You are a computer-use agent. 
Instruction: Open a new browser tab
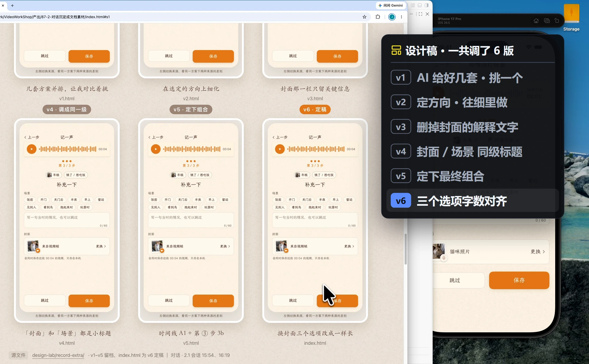[x=12, y=5]
